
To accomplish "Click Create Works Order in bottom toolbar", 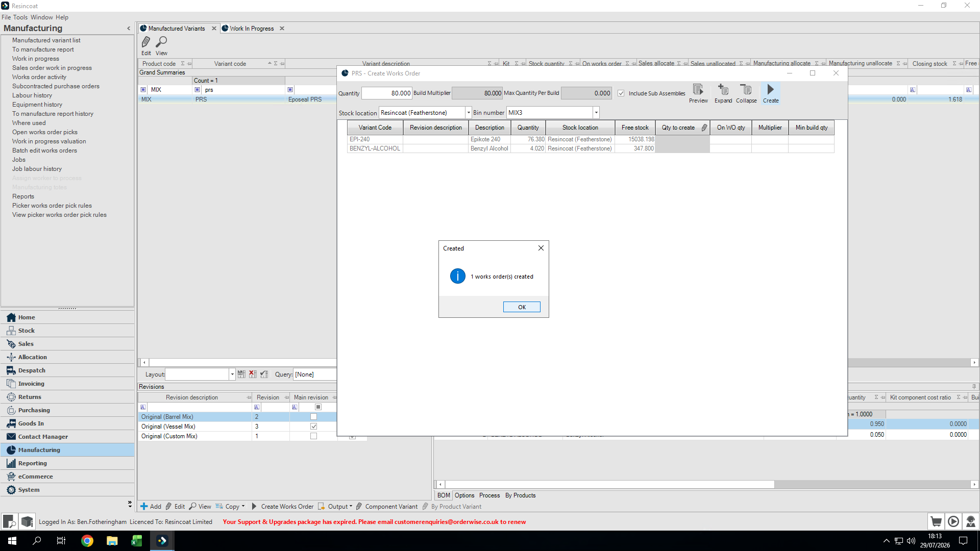I will click(x=282, y=507).
